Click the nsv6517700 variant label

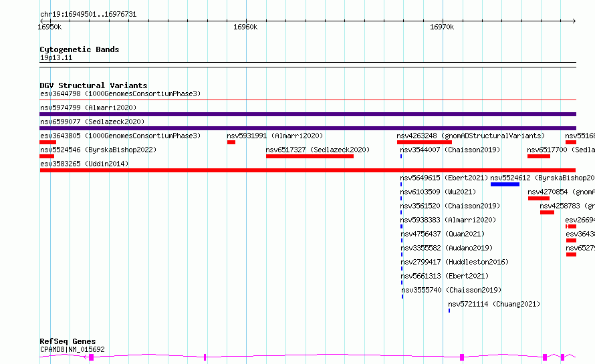561,150
